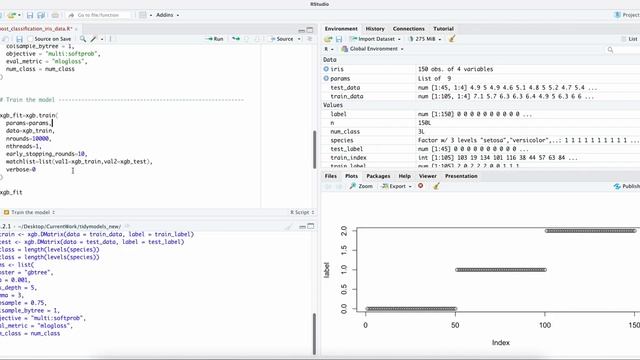
Task: Maximize the console pane
Action: point(311,226)
